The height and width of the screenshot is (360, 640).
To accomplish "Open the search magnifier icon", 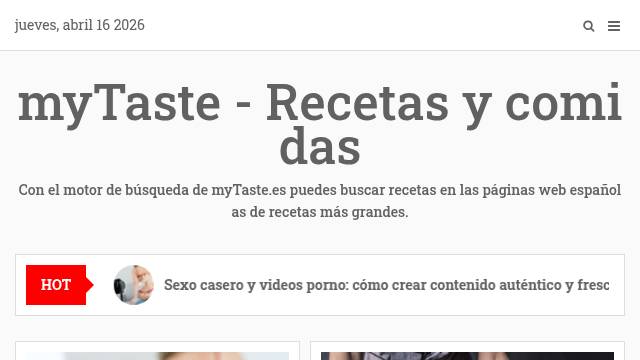I will (x=588, y=26).
